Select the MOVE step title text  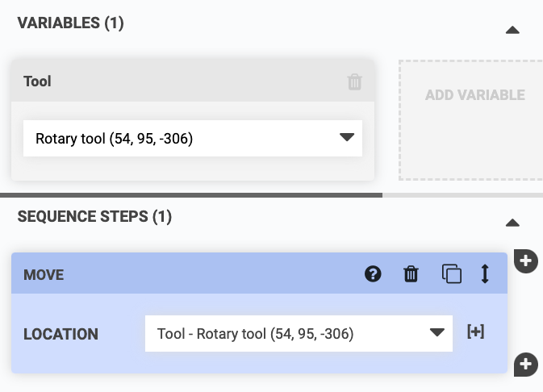tap(44, 275)
